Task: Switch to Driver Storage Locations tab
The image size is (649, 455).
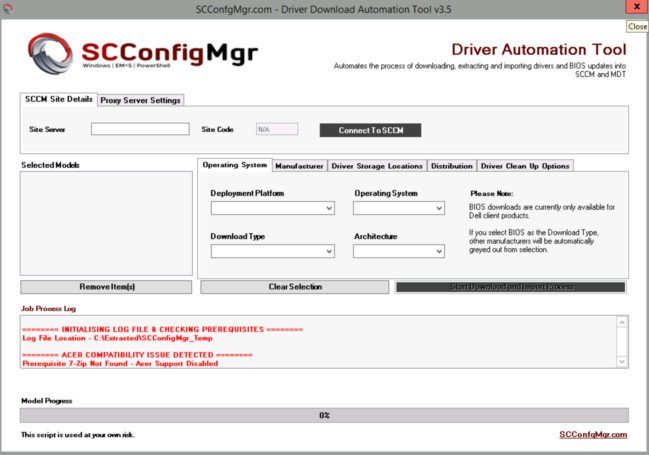Action: 377,166
